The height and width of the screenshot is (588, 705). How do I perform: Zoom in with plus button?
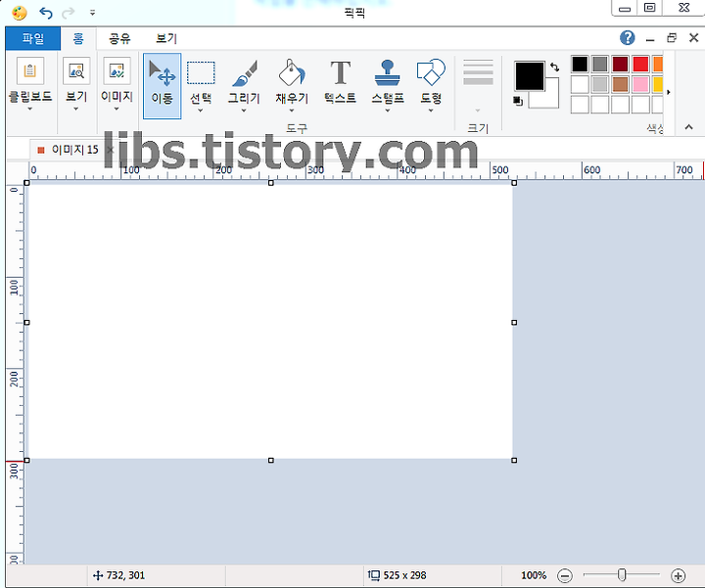point(678,575)
